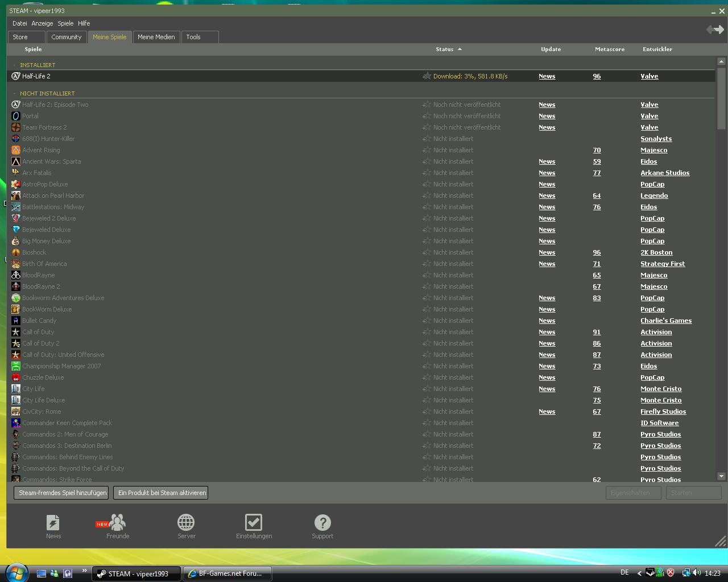Open the Anzeige menu
The image size is (728, 582).
[x=42, y=23]
